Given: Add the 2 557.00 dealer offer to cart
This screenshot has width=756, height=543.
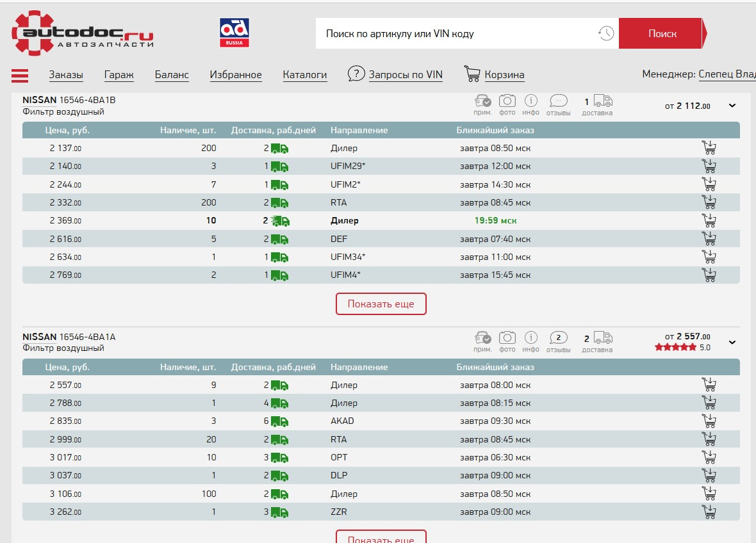Looking at the screenshot, I should [x=709, y=384].
